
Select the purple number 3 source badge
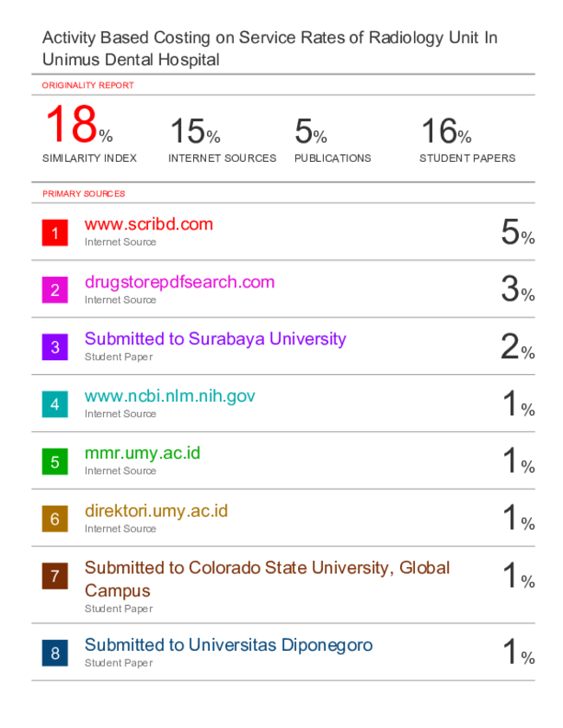pos(55,347)
